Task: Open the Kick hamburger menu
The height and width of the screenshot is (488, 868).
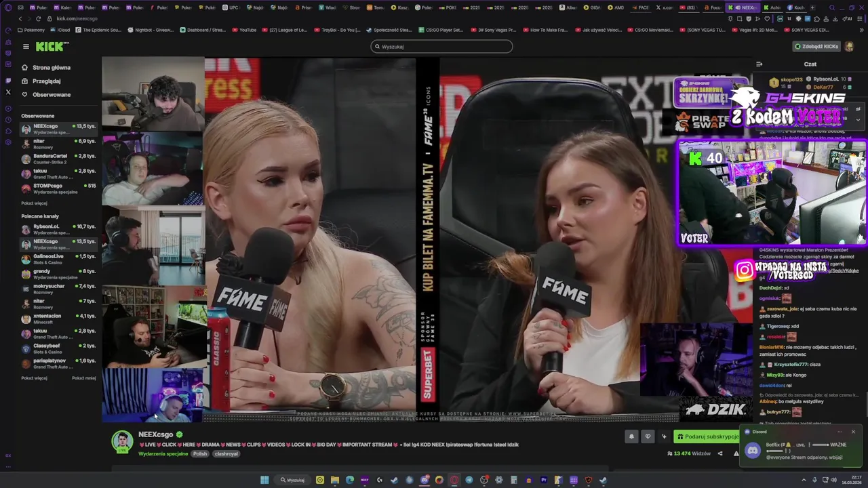Action: (26, 47)
